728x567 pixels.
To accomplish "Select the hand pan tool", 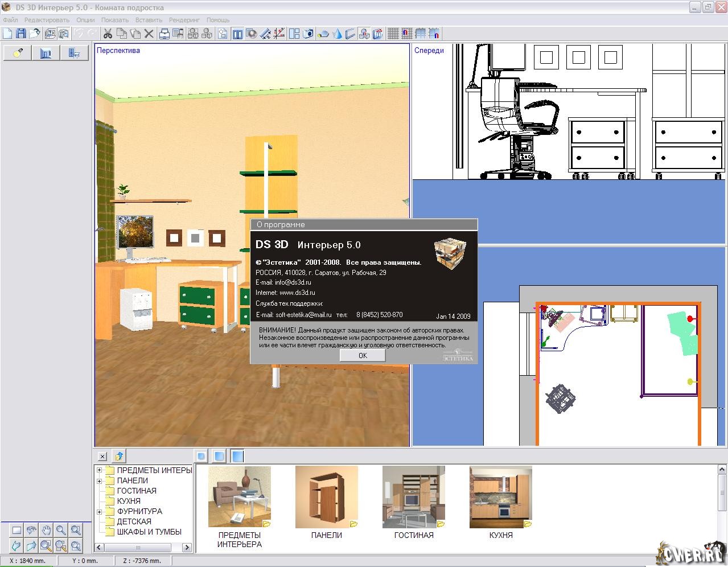I will tap(46, 530).
